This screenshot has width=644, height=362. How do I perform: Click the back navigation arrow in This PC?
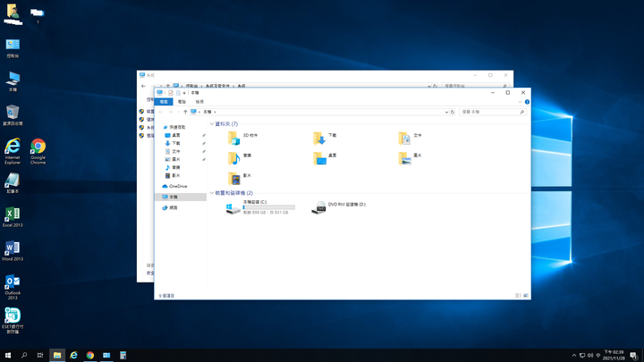pos(161,112)
